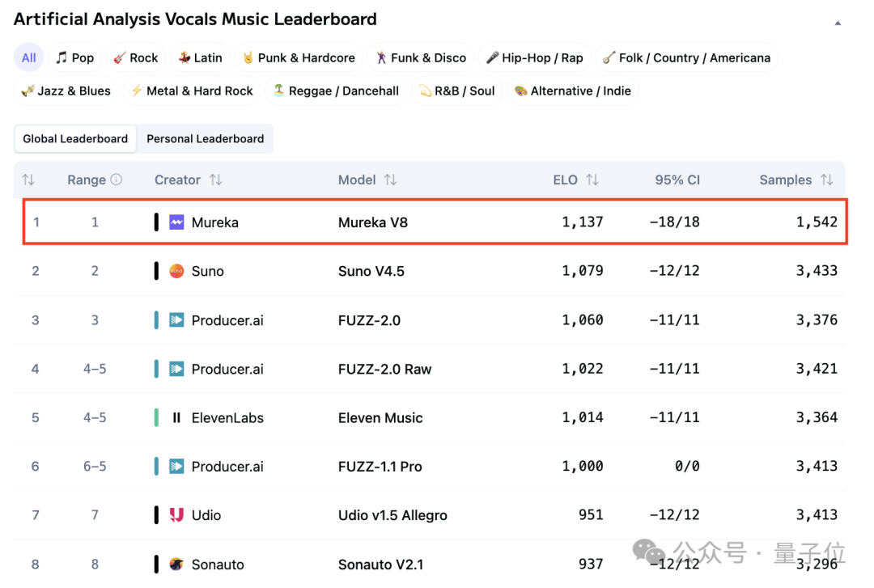
Task: Select the Global Leaderboard tab
Action: coord(74,138)
